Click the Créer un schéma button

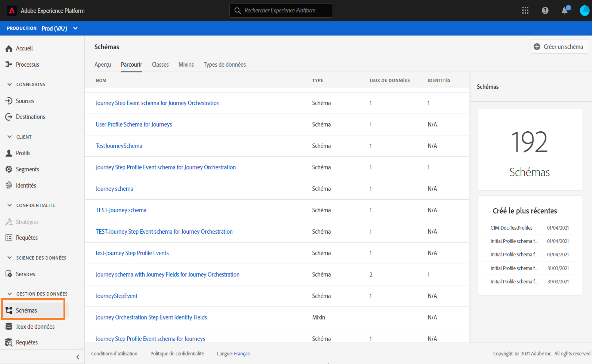pos(559,47)
